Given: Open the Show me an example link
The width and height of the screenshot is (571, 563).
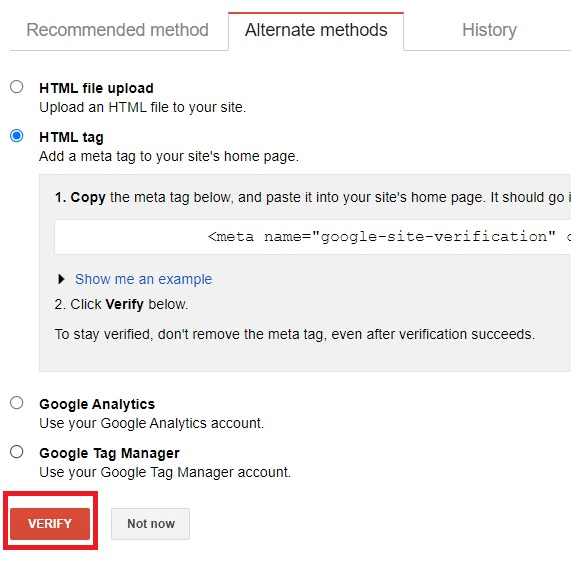Looking at the screenshot, I should (143, 279).
